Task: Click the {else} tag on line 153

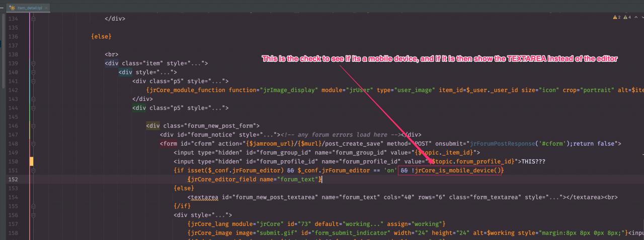Action: point(184,188)
